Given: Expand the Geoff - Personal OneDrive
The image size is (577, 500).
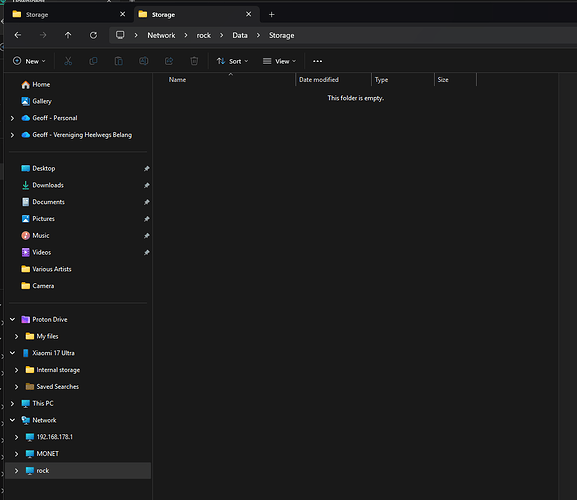Looking at the screenshot, I should point(12,118).
